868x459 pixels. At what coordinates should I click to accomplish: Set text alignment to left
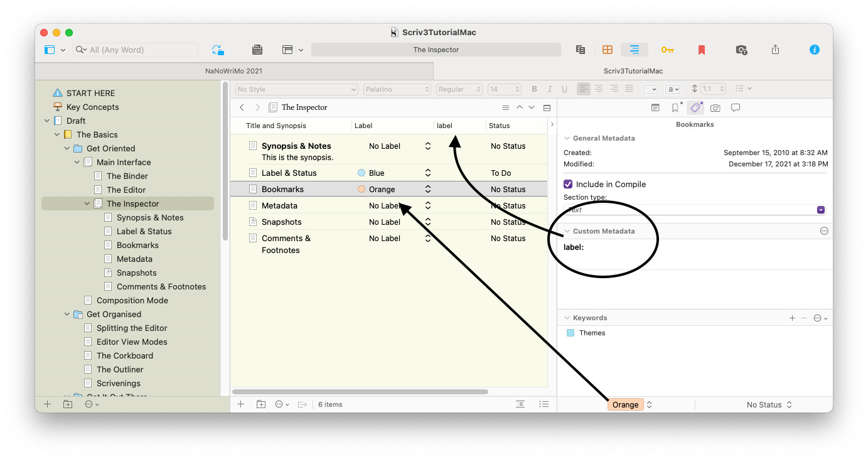click(584, 89)
